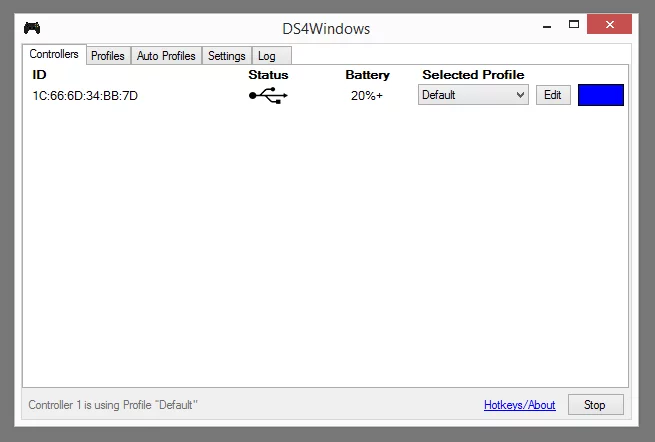
Task: Open the Settings tab
Action: [x=227, y=56]
